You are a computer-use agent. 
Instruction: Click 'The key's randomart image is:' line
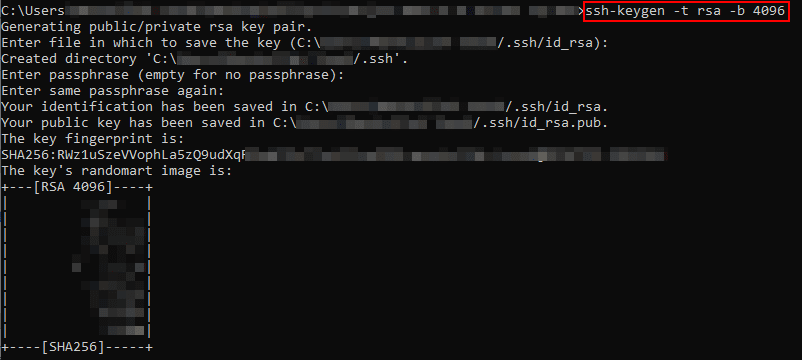117,171
